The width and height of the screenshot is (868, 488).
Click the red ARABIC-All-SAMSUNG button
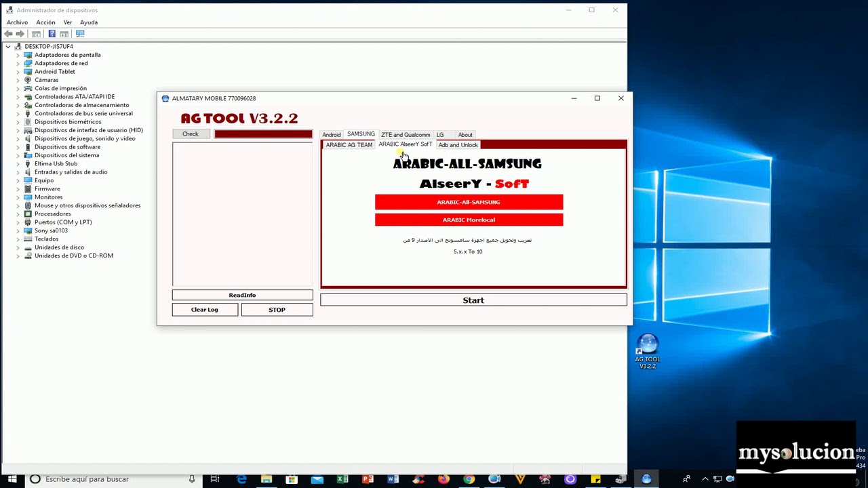(469, 202)
